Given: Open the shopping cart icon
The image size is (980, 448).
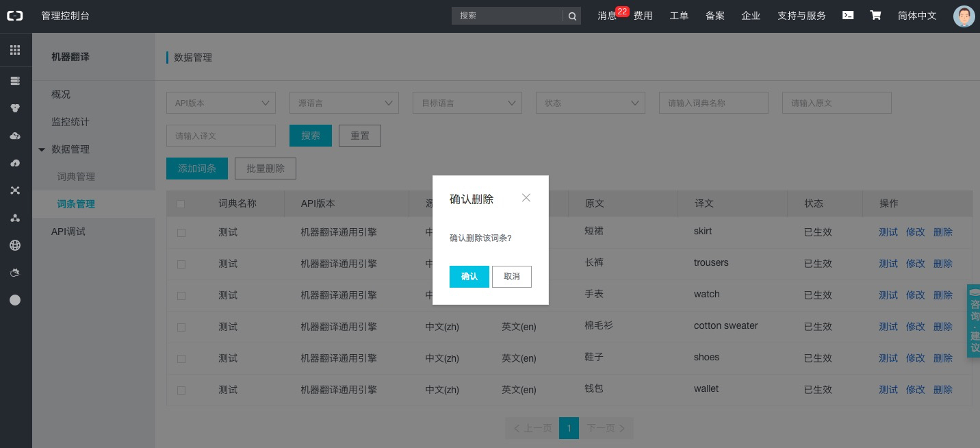Looking at the screenshot, I should (x=875, y=15).
